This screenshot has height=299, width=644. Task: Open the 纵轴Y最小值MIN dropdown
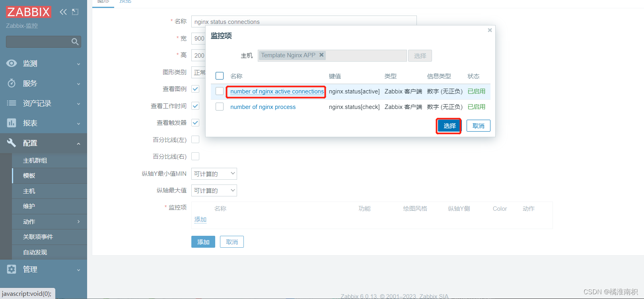tap(214, 174)
